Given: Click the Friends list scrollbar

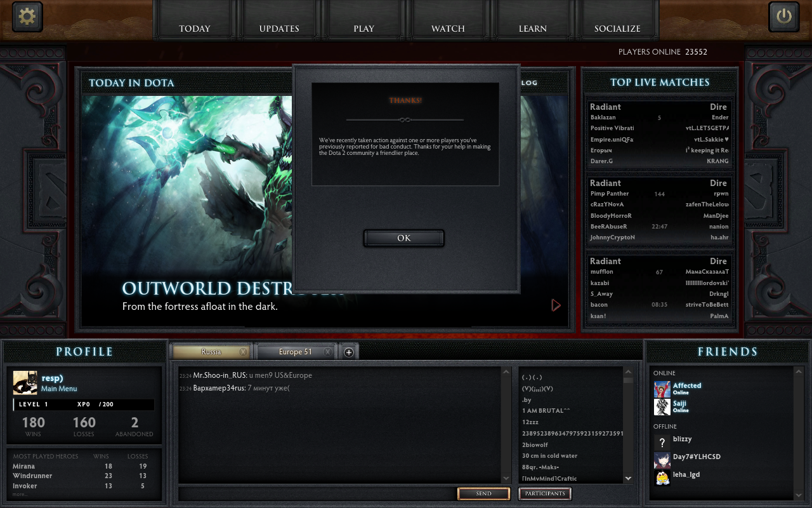Looking at the screenshot, I should (x=798, y=432).
